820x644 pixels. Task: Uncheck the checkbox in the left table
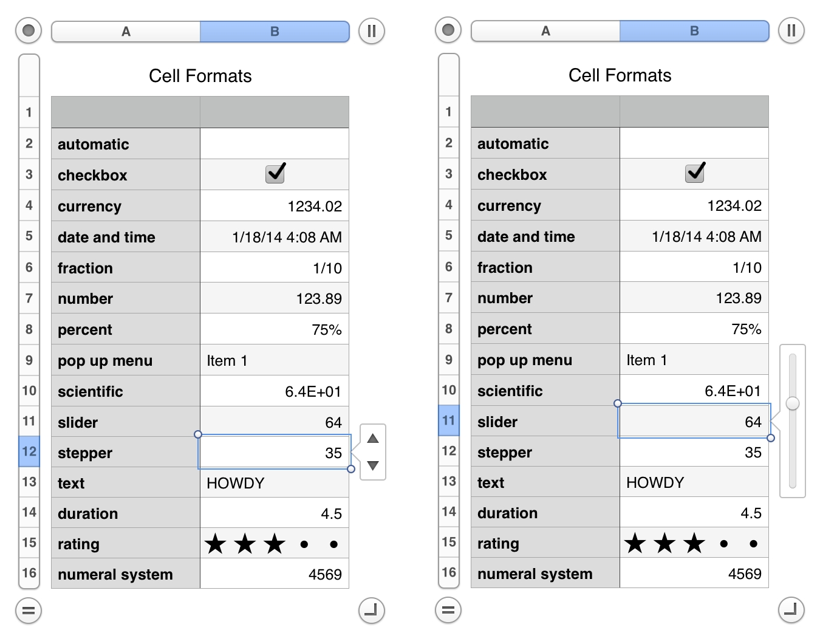pos(275,174)
